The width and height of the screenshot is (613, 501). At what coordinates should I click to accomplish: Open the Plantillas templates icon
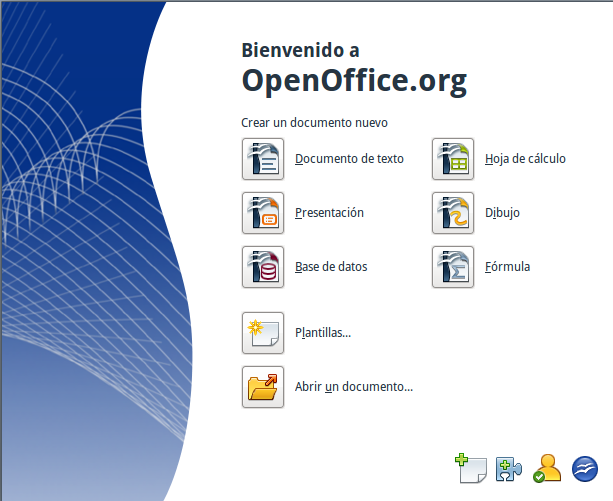coord(263,333)
